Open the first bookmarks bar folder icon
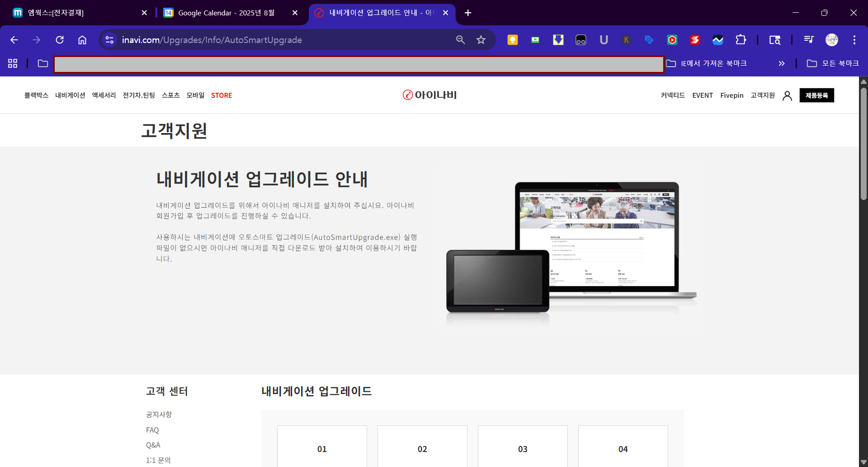The width and height of the screenshot is (868, 467). [43, 63]
